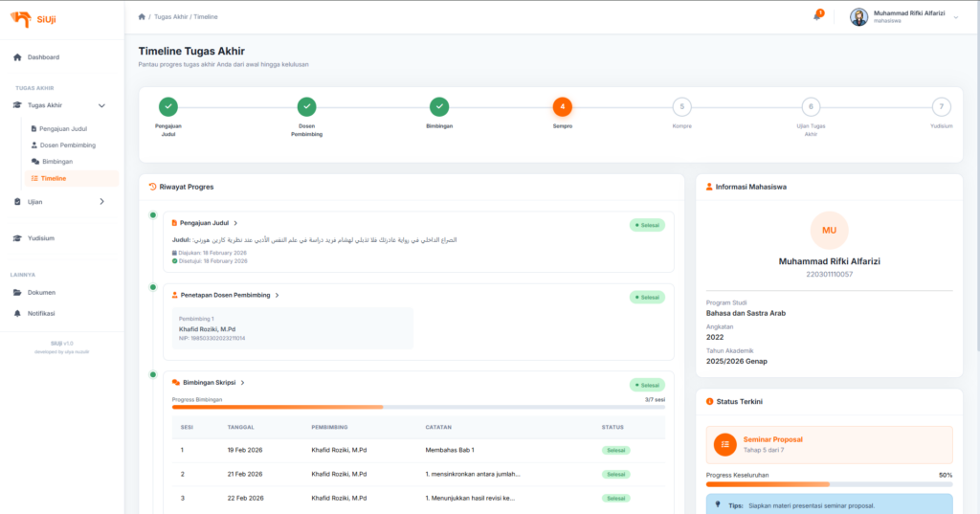Click the Seminar Proposal orange list icon
Image resolution: width=980 pixels, height=514 pixels.
point(726,444)
